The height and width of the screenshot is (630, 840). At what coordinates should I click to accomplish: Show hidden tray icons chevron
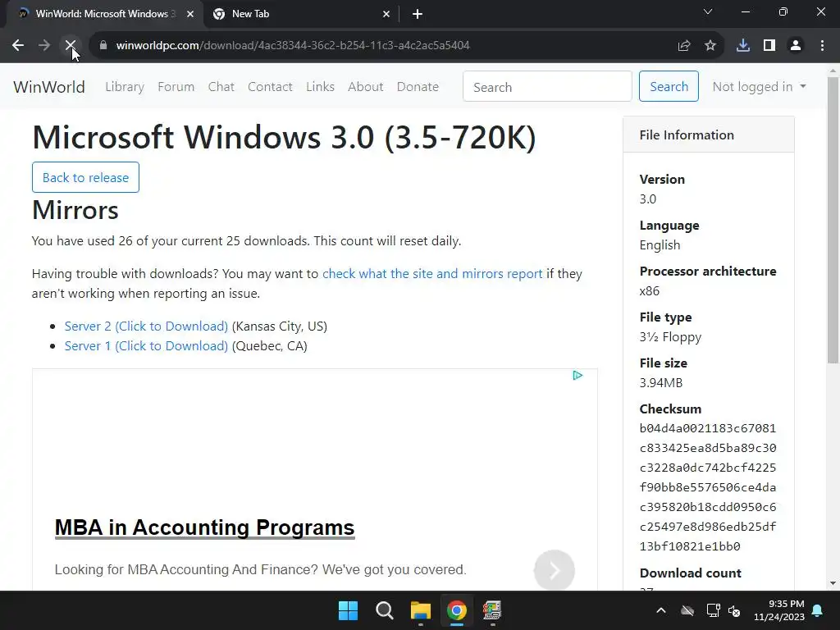pyautogui.click(x=661, y=610)
